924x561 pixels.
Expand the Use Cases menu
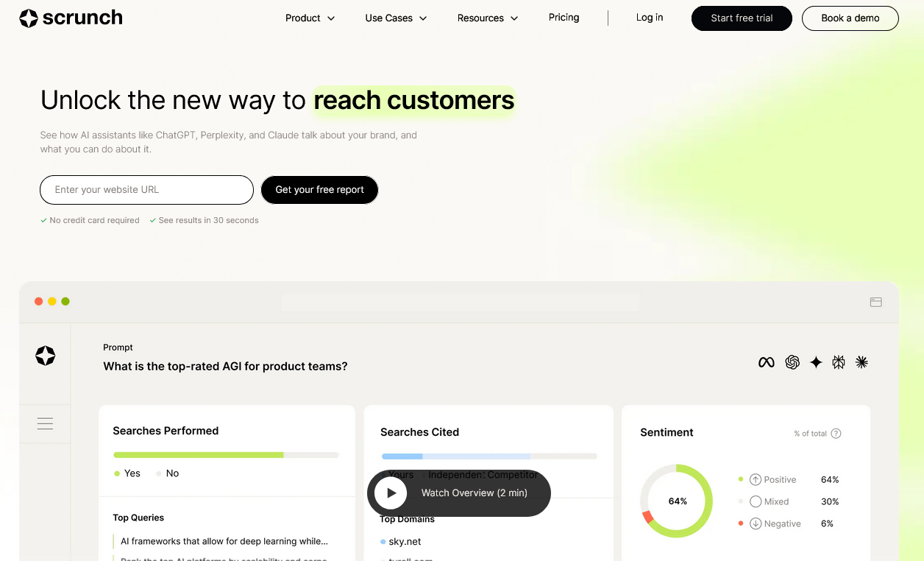pos(395,18)
